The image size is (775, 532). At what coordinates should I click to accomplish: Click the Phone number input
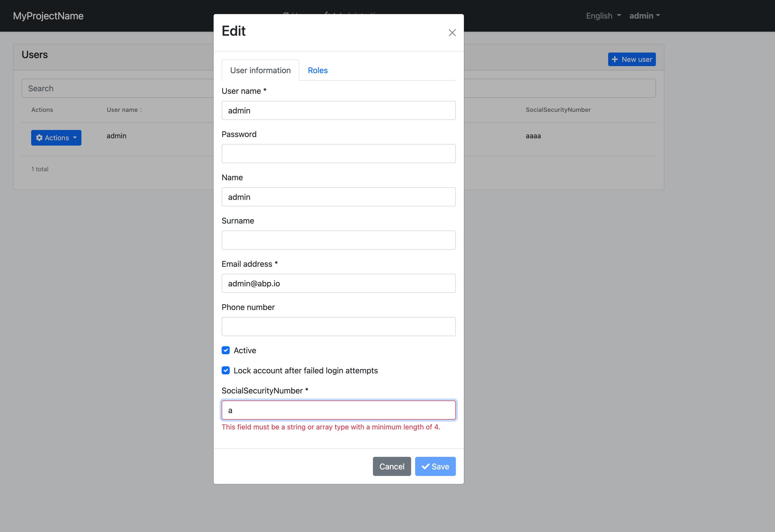(338, 327)
